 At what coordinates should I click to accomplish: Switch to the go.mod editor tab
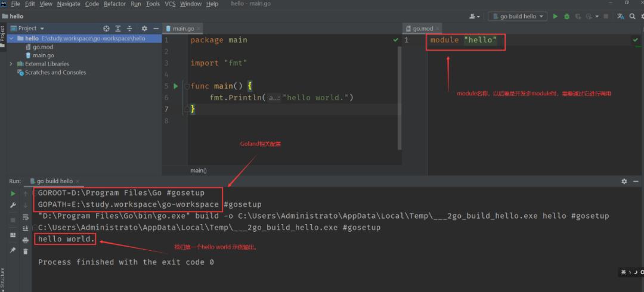pos(423,28)
